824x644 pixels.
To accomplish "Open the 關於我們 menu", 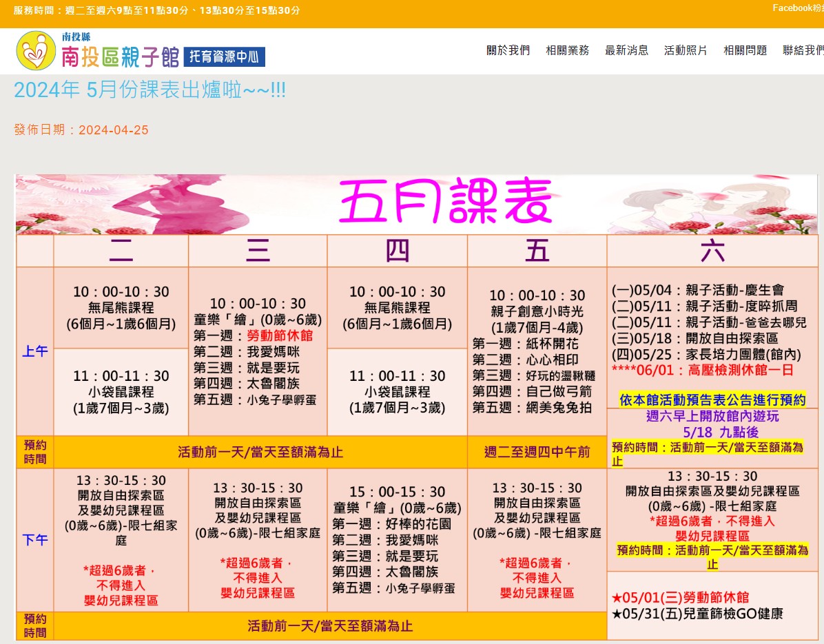I will 508,50.
